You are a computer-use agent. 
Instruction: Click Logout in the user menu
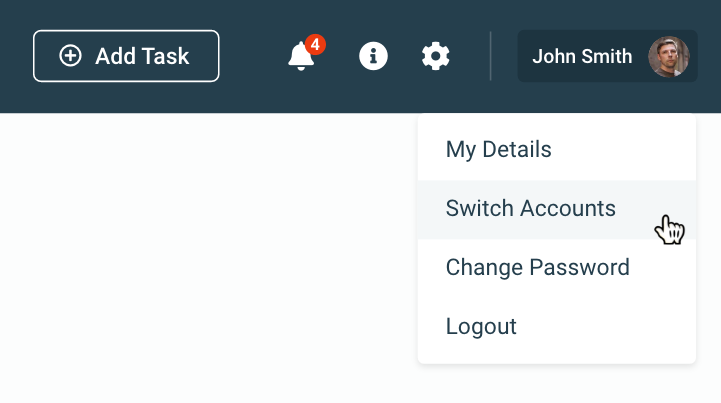tap(481, 326)
